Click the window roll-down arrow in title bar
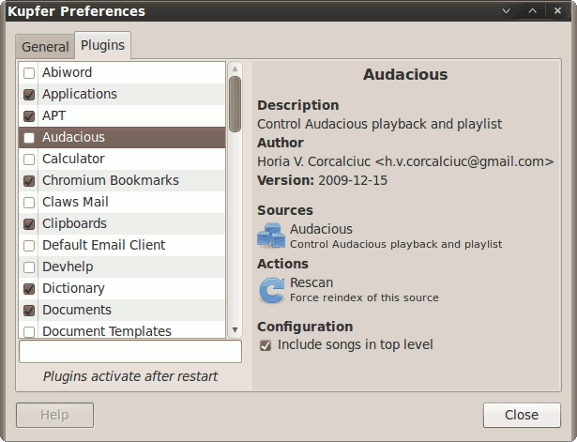Viewport: 577px width, 442px height. coord(506,11)
